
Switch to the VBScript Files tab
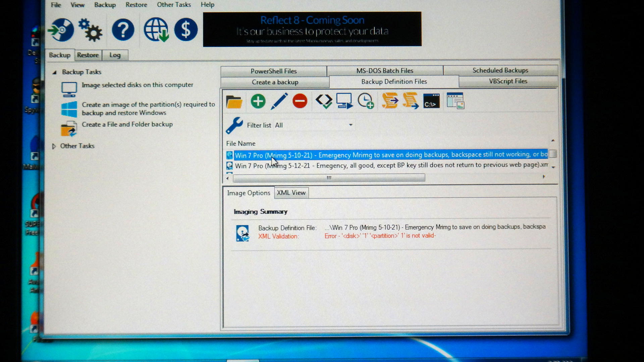tap(508, 81)
